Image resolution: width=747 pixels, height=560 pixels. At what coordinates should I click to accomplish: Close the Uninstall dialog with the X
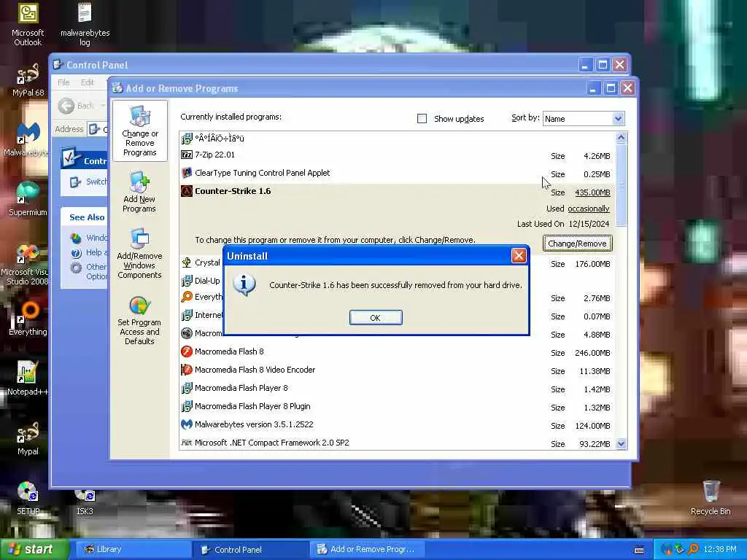pos(519,256)
